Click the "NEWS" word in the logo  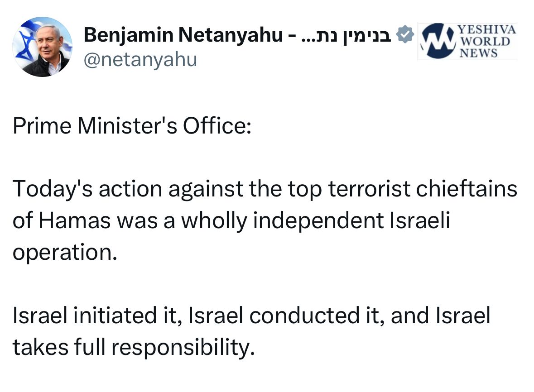479,53
